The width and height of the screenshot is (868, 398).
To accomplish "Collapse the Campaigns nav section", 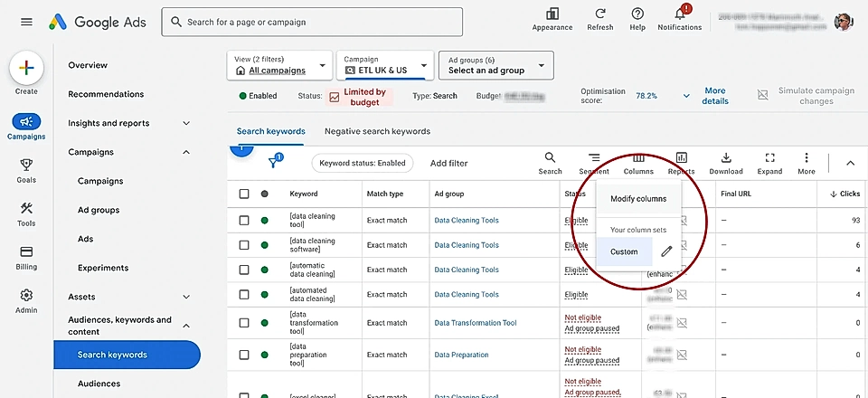I will pos(186,152).
